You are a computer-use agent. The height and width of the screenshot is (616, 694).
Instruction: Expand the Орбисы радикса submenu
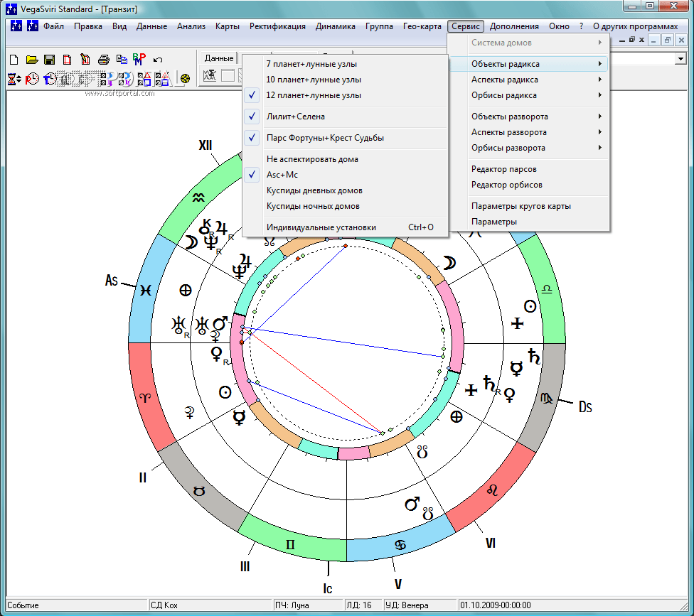529,95
